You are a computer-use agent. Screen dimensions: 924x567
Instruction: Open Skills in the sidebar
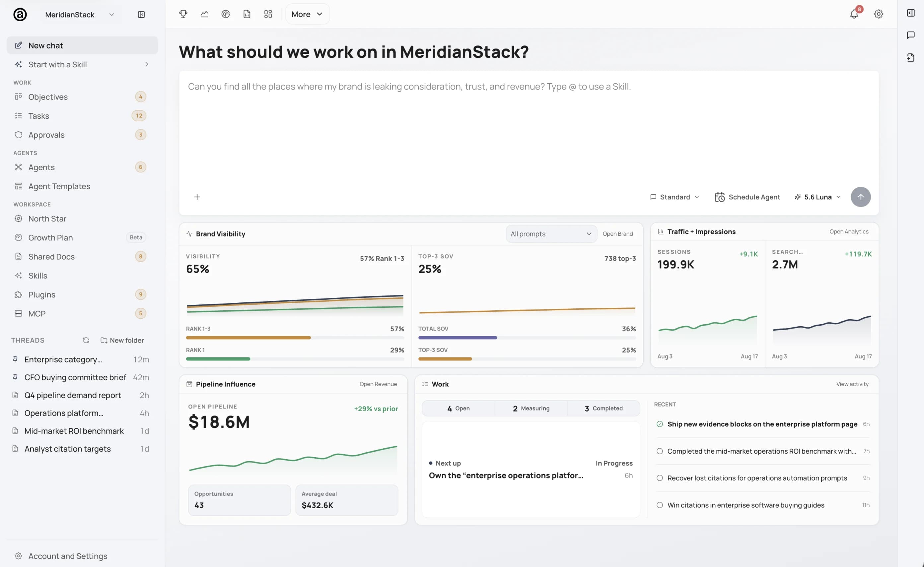click(82, 276)
